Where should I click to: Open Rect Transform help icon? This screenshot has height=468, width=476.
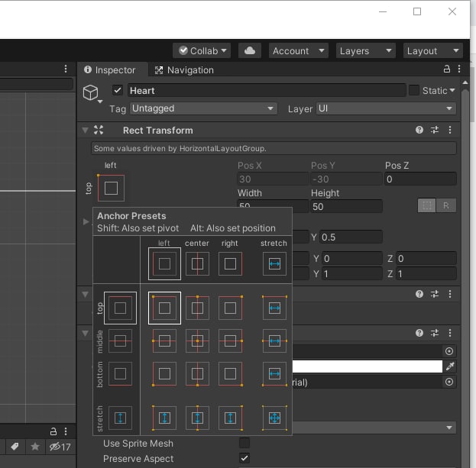pos(419,131)
